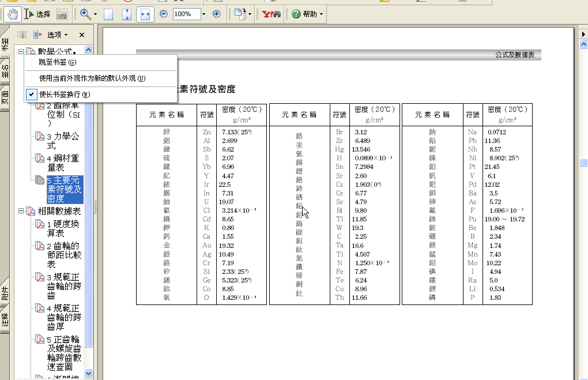Open the zoom tool dropdown arrow
The image size is (588, 380).
click(x=95, y=14)
